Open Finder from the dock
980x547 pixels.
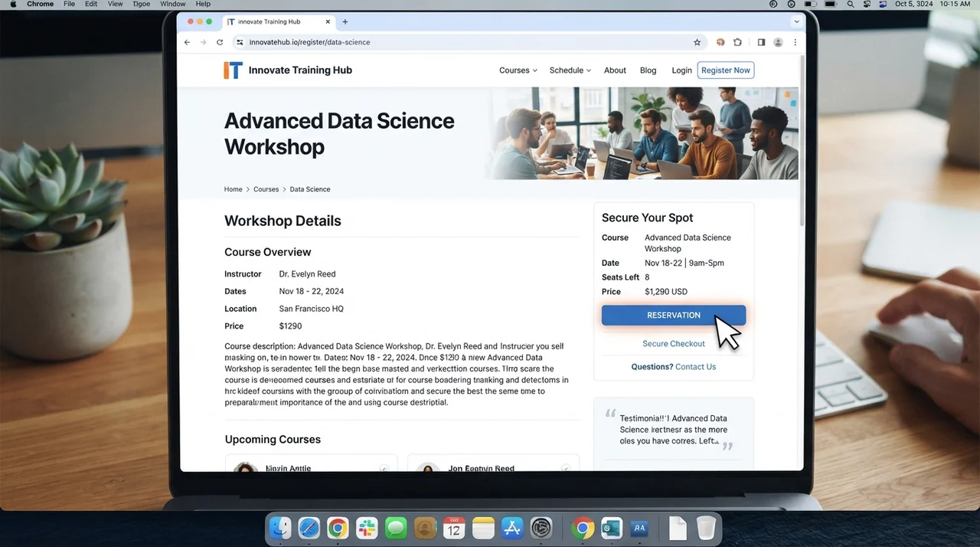[281, 528]
